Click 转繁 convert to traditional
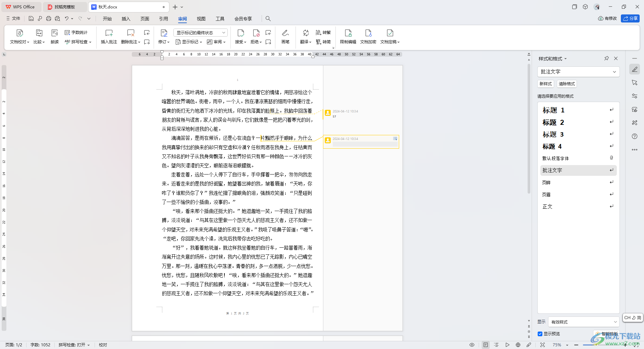Viewport: 644px width, 349px height. point(323,33)
